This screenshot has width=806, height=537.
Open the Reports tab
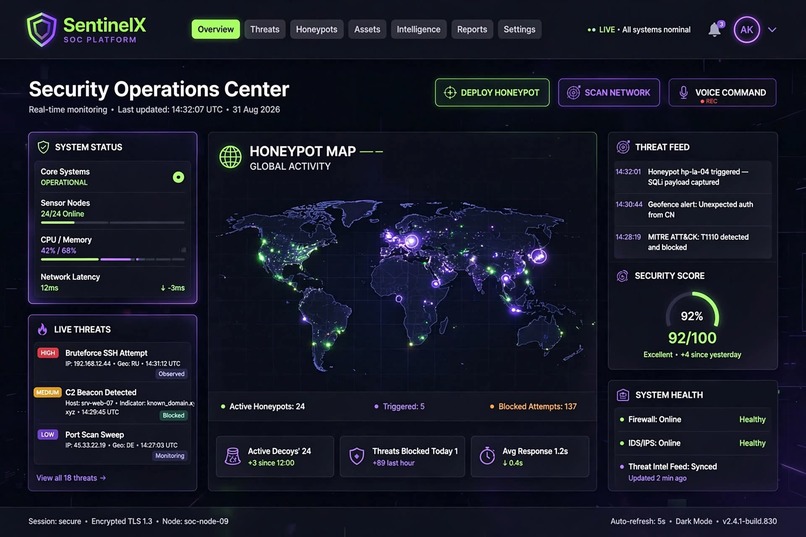click(472, 29)
